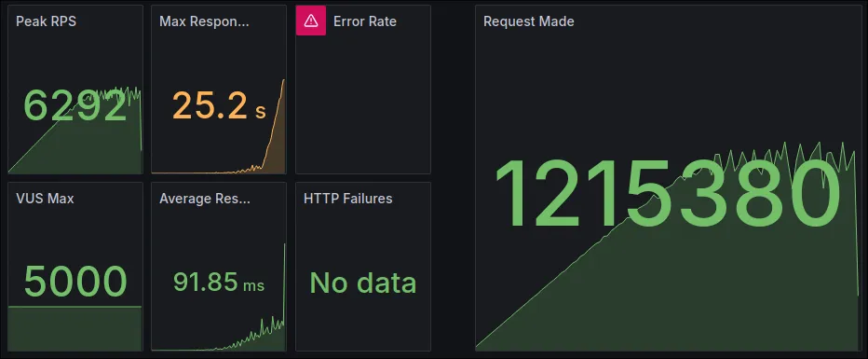Viewport: 868px width, 359px height.
Task: Click the Error Rate panel title
Action: point(365,21)
